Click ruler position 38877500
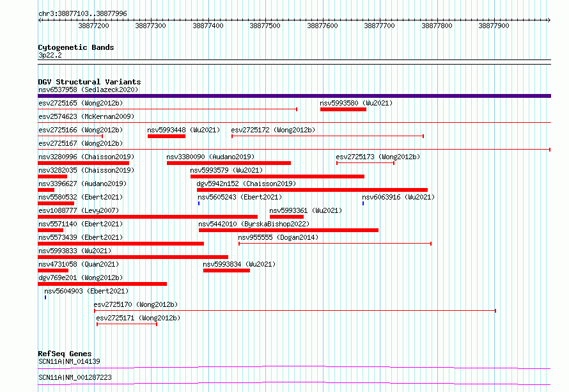Image resolution: width=569 pixels, height=392 pixels. point(265,26)
